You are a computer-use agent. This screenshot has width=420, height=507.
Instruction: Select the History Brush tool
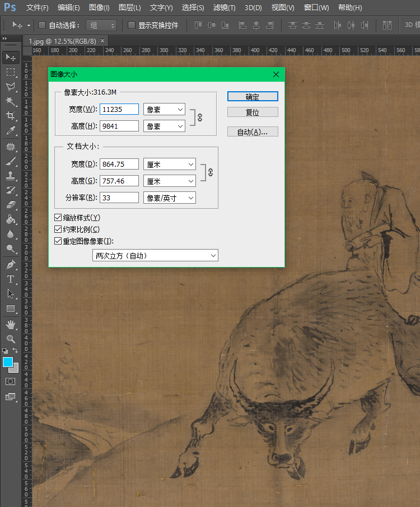pyautogui.click(x=11, y=190)
